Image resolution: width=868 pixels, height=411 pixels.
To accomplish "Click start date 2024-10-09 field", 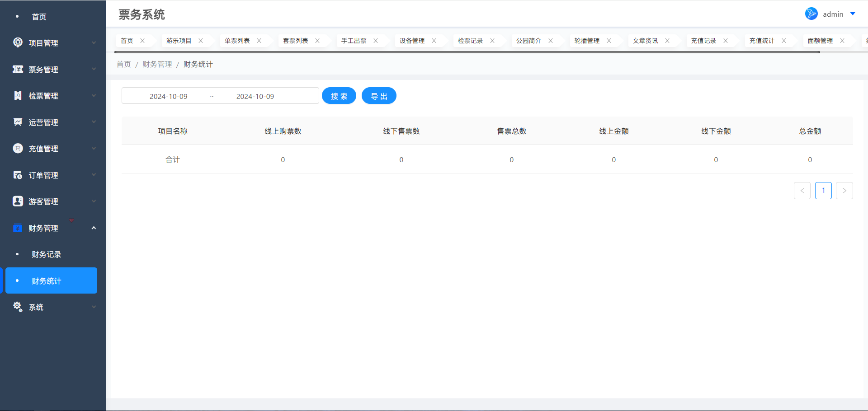I will (x=168, y=96).
